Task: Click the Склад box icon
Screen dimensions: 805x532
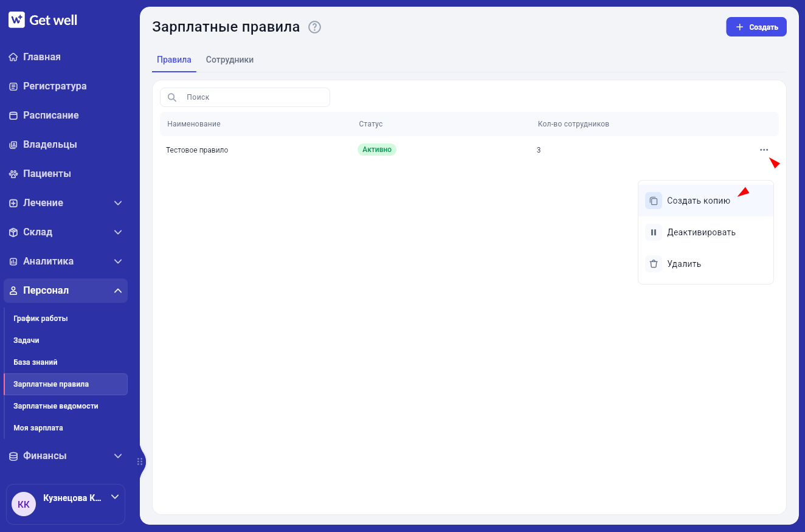Action: click(x=13, y=232)
